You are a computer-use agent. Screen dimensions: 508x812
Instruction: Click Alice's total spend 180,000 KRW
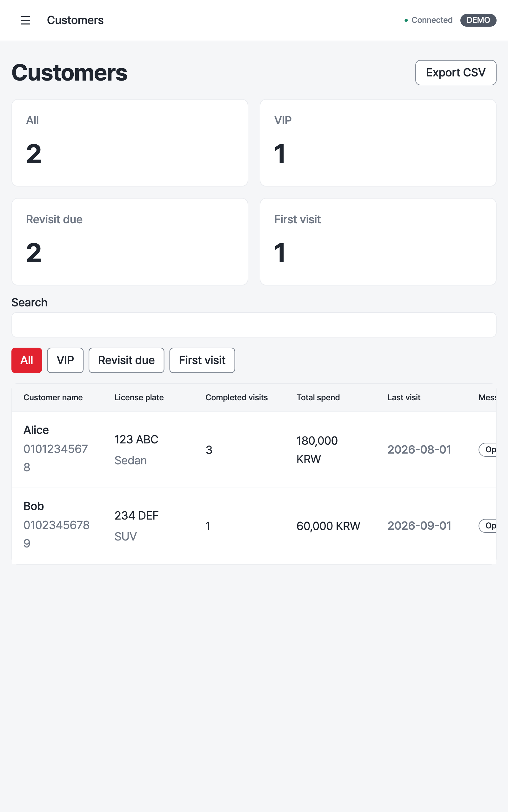pos(317,450)
